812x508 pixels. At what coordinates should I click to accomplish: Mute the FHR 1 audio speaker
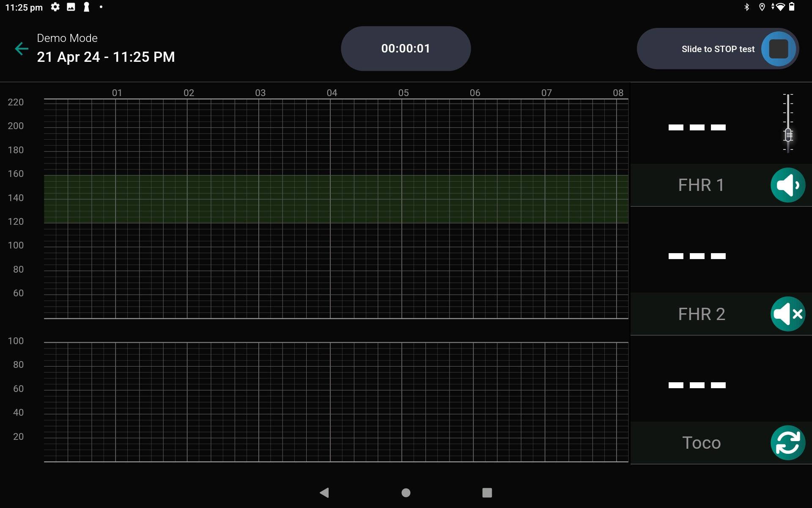point(787,185)
